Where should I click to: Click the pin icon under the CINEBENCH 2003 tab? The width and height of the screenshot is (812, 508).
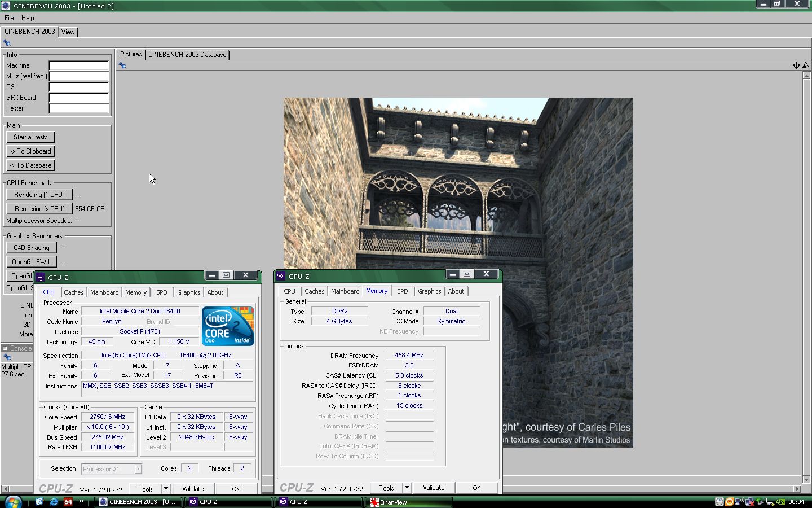pos(7,43)
